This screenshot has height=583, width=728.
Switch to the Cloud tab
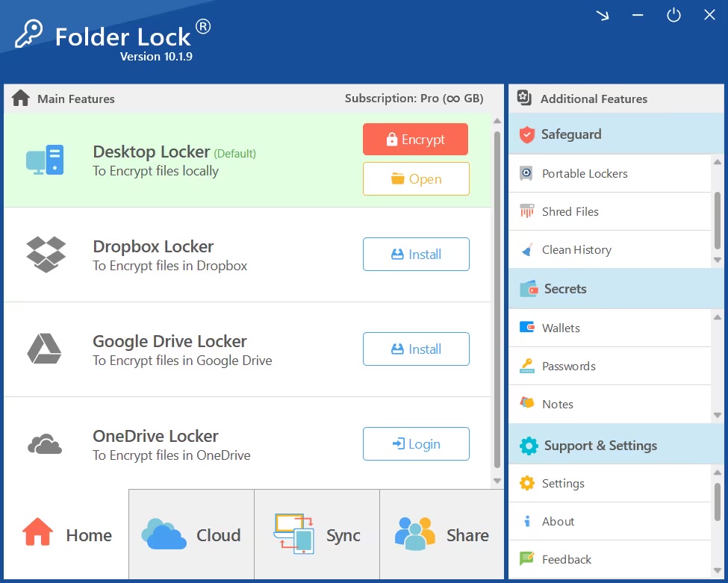(x=191, y=534)
